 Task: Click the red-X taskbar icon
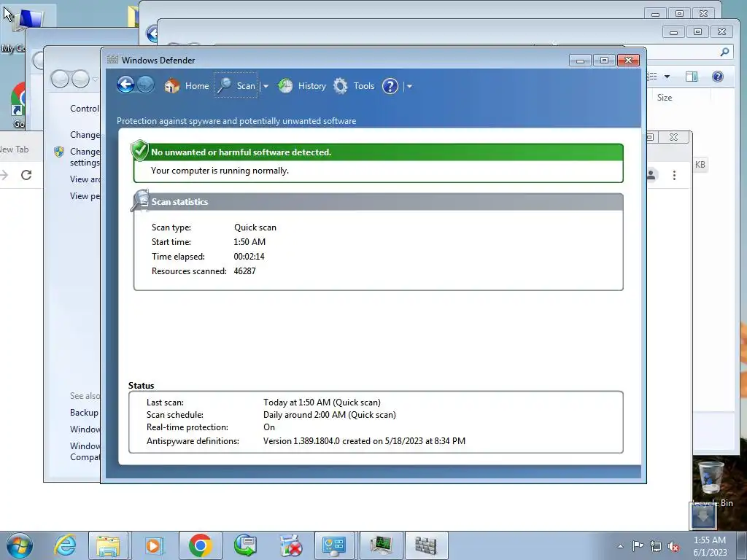pos(290,545)
